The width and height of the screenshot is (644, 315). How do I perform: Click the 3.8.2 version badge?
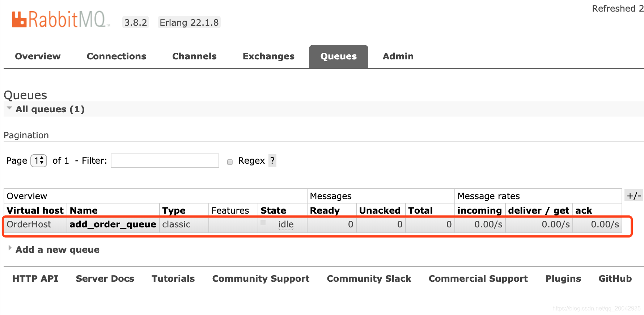coord(136,22)
